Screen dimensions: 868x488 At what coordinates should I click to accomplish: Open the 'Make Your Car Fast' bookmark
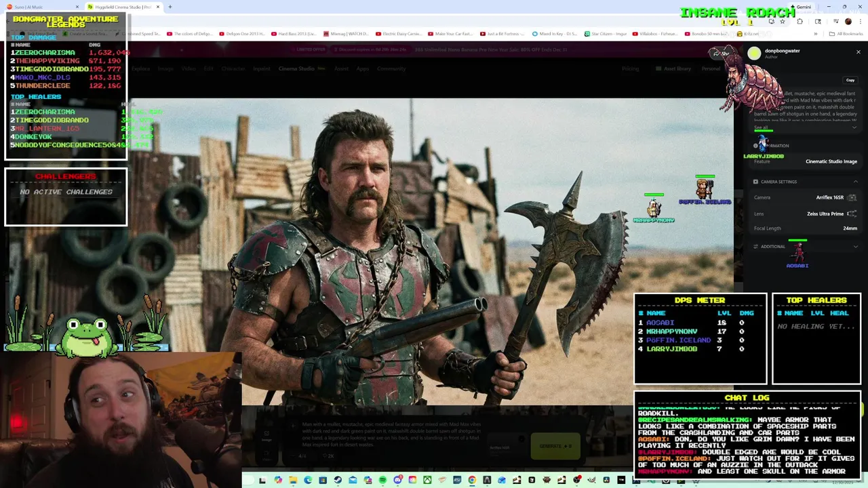pos(450,33)
